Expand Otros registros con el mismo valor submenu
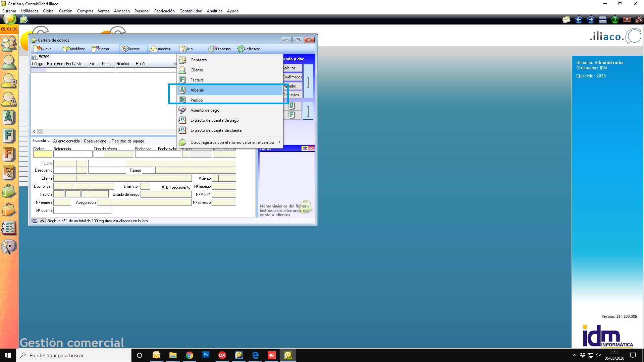The height and width of the screenshot is (362, 644). click(230, 142)
